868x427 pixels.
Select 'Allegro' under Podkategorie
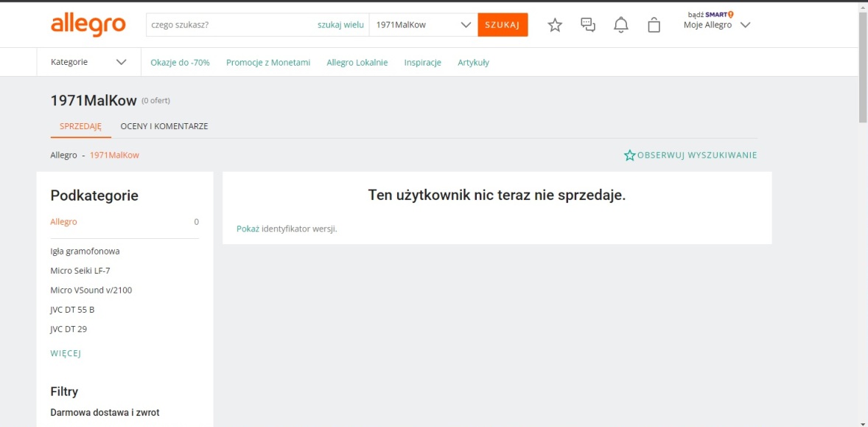click(x=63, y=221)
